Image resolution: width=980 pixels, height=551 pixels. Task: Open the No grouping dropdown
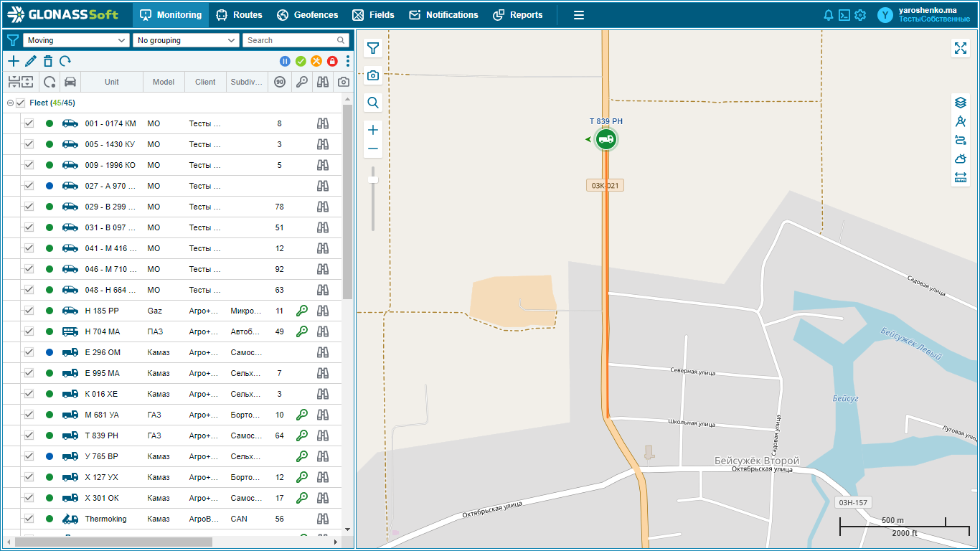tap(186, 40)
